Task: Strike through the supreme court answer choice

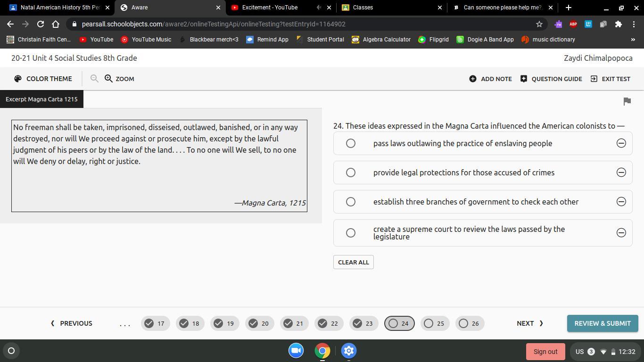Action: coord(621,232)
